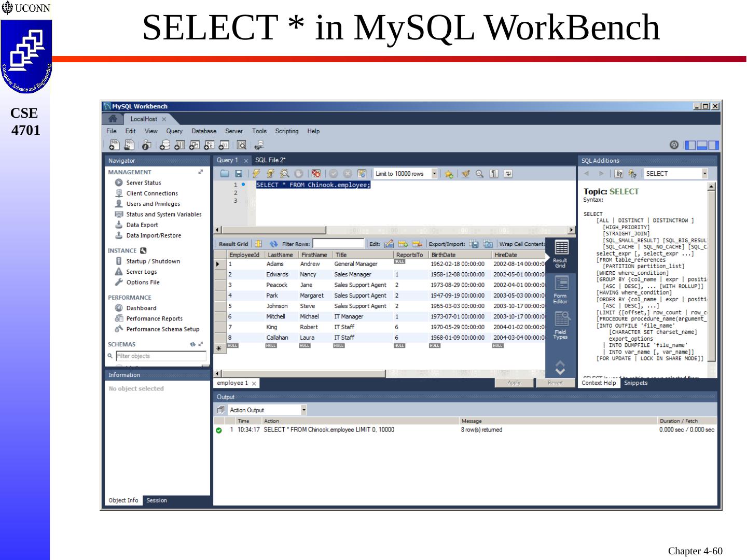
Task: Open the Database menu
Action: [203, 131]
